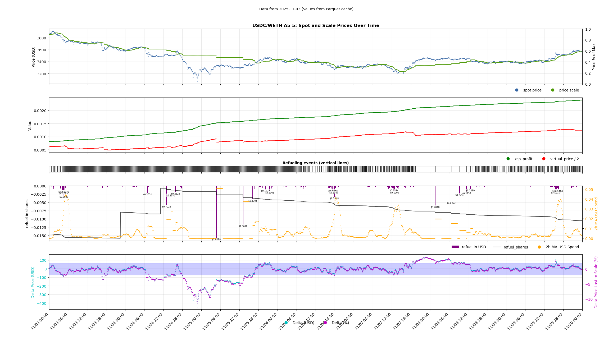
Task: Click the $1.8298 refuel annotation label
Action: 216,239
